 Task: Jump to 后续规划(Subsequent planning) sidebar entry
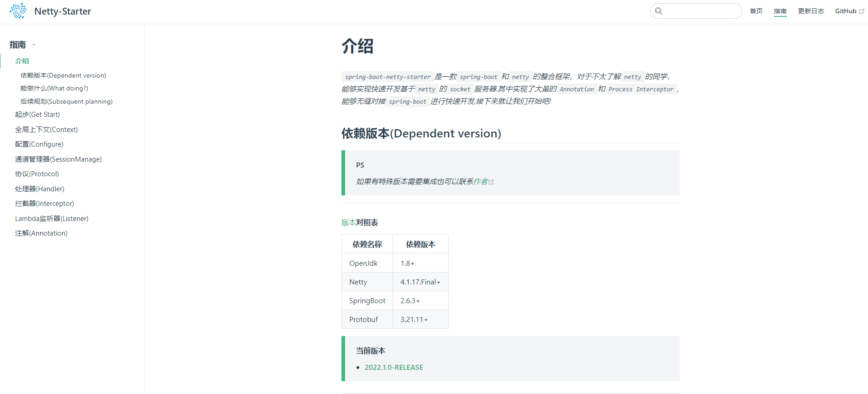tap(66, 101)
